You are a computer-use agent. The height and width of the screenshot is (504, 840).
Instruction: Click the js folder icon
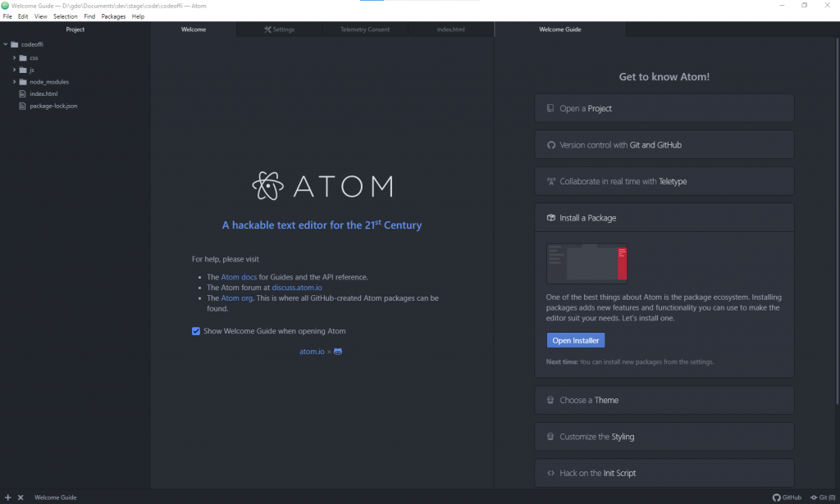pyautogui.click(x=23, y=70)
